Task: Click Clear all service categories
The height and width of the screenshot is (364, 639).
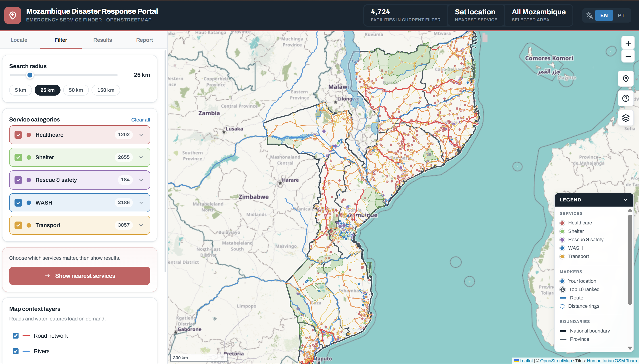Action: point(141,120)
